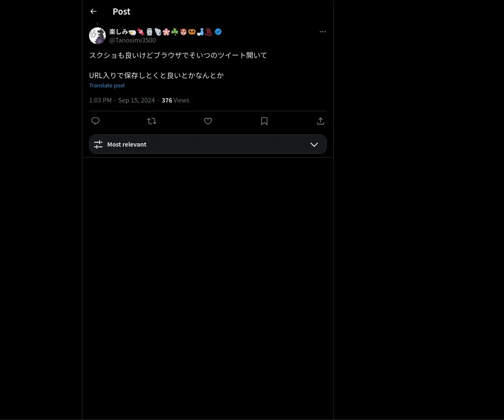Repost this tweet with the arrows icon
The width and height of the screenshot is (504, 420).
(152, 121)
